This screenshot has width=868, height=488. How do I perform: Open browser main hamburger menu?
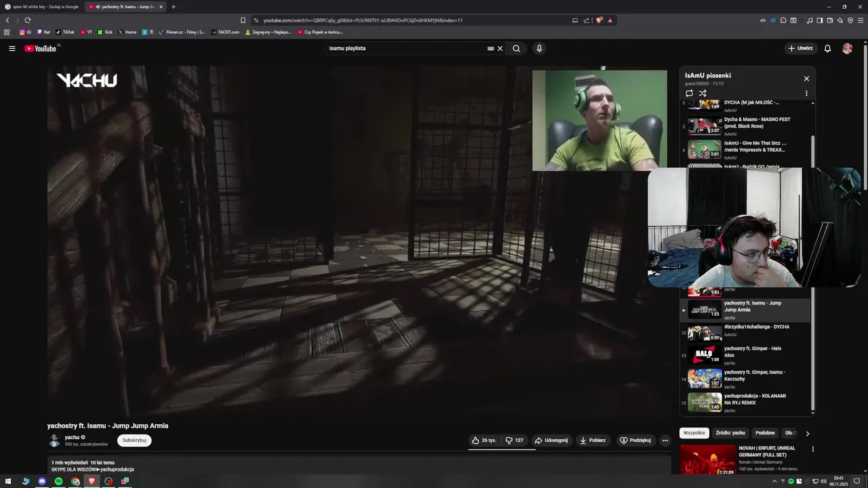point(861,20)
